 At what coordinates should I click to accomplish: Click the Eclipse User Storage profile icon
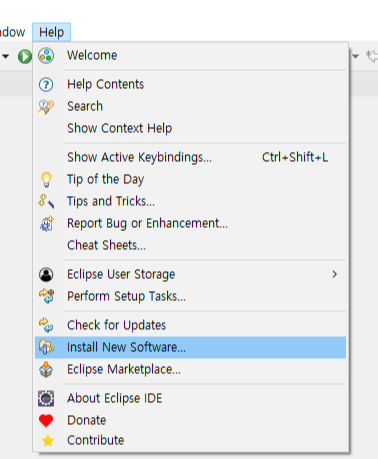coord(46,275)
